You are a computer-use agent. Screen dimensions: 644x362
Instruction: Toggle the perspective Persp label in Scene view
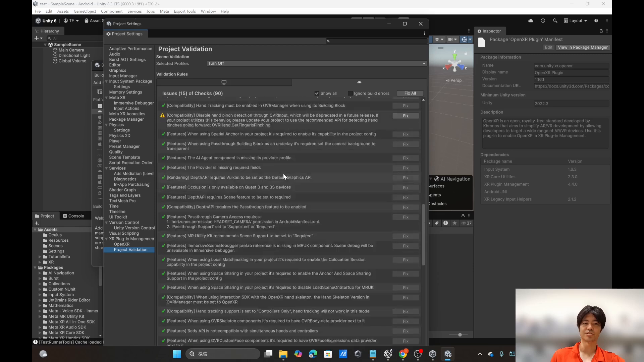[x=454, y=80]
